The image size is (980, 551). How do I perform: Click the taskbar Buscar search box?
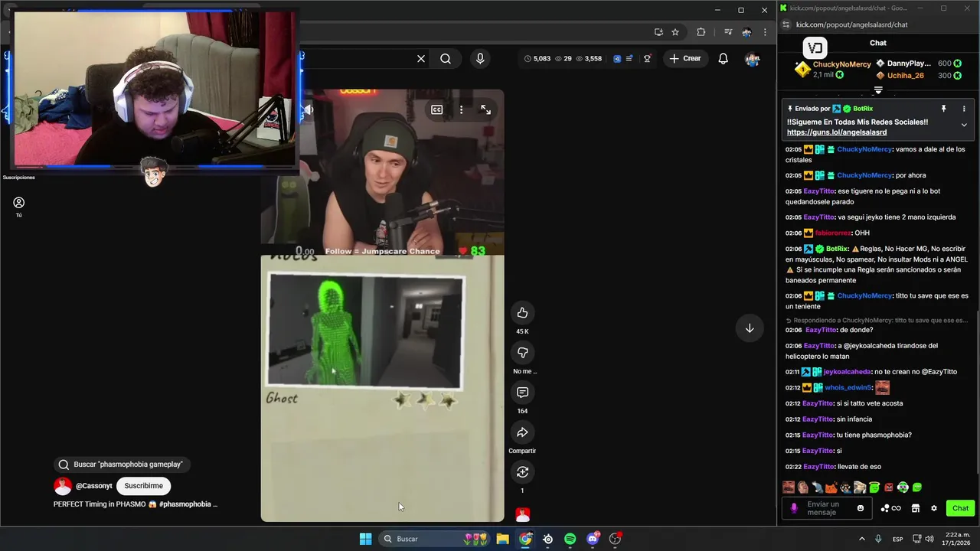coord(435,539)
